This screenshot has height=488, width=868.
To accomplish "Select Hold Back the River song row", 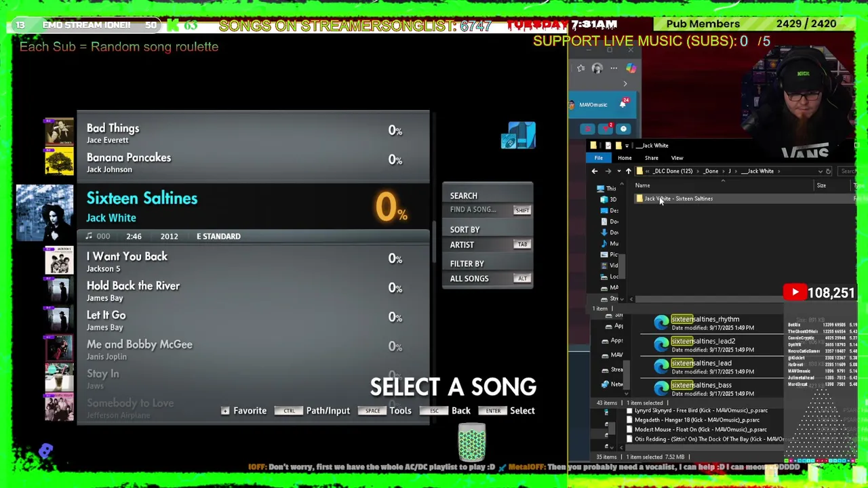I will tap(254, 291).
